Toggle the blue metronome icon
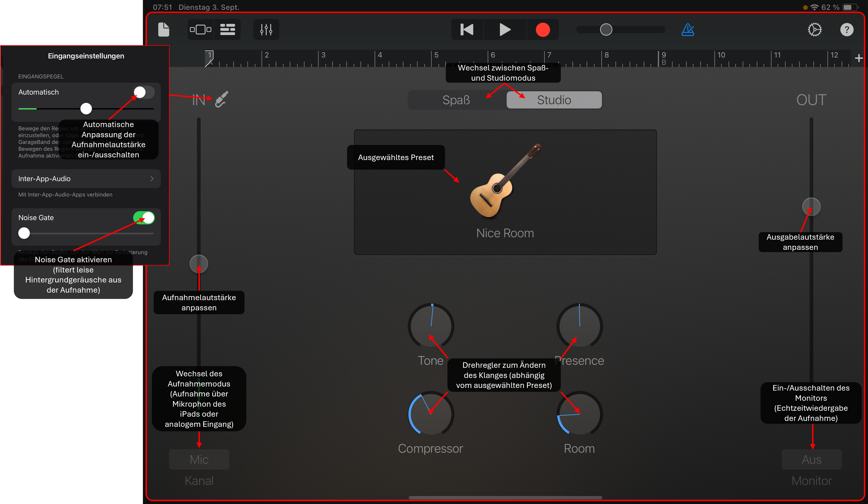Screen dimensions: 868x504 coord(688,30)
